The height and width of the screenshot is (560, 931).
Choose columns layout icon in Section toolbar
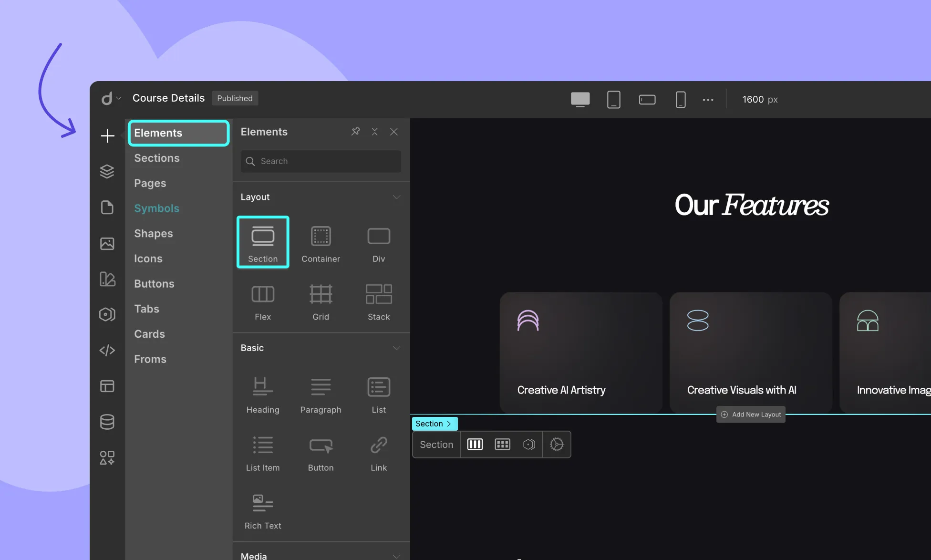tap(475, 445)
